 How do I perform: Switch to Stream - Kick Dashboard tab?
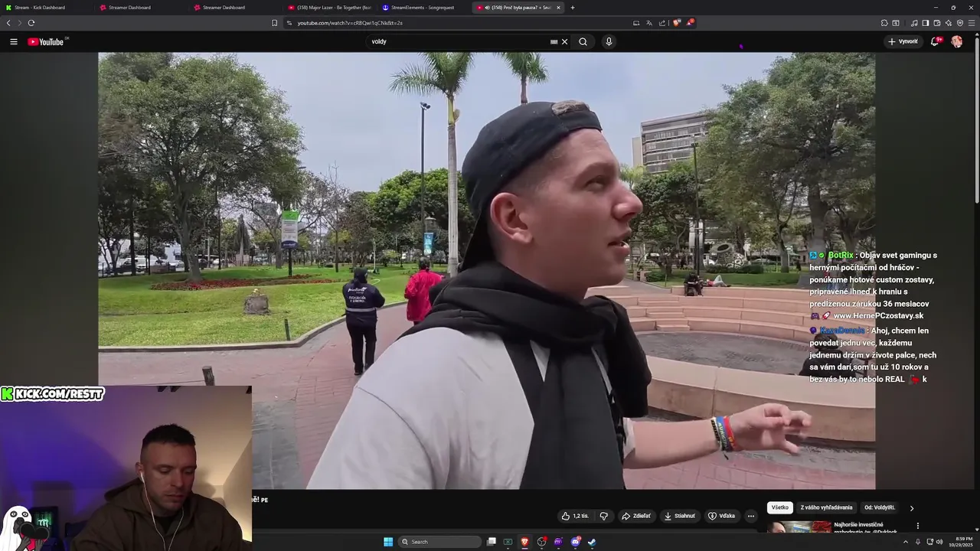[47, 8]
